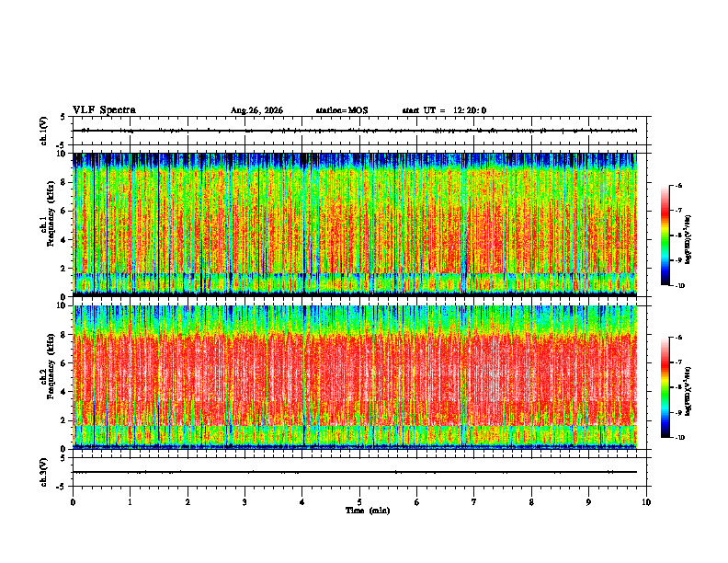Click the ch.2 lower color scale bar
The image size is (728, 563).
pos(665,387)
